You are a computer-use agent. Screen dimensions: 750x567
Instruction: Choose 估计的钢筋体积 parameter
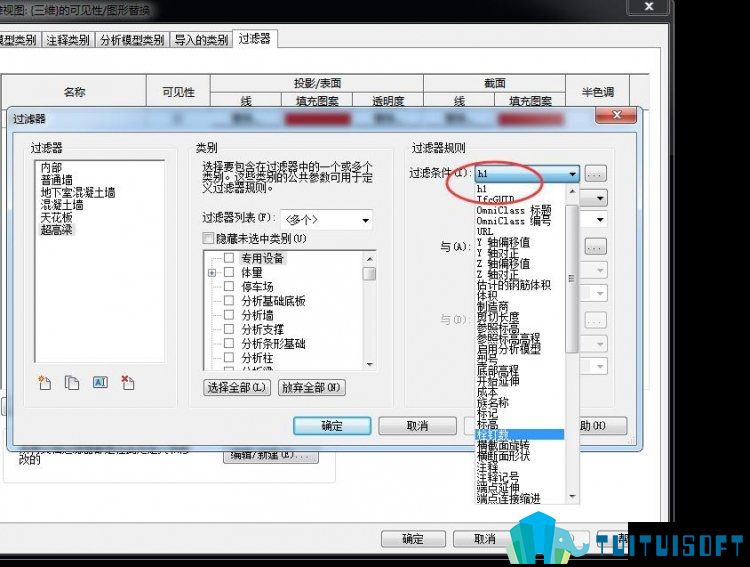pyautogui.click(x=514, y=285)
